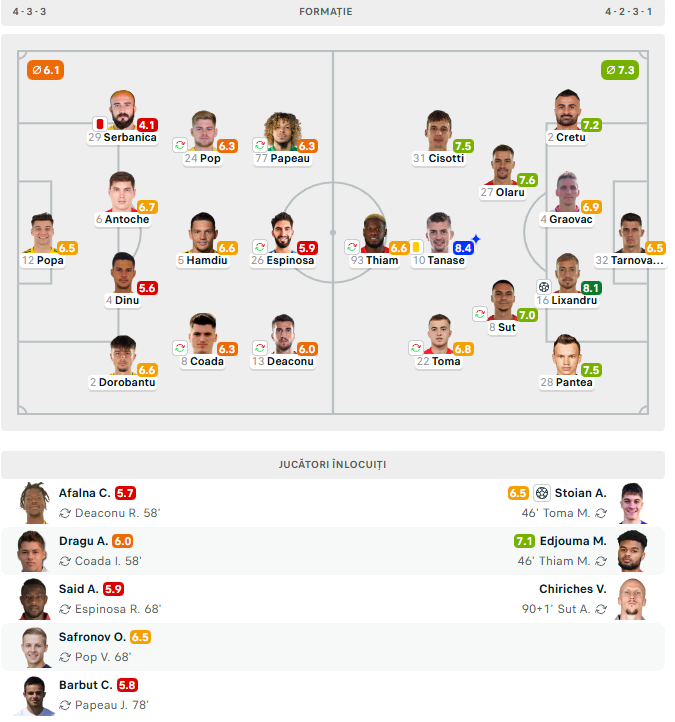Select Pantea's player avatar
The image size is (675, 722).
coord(566,355)
